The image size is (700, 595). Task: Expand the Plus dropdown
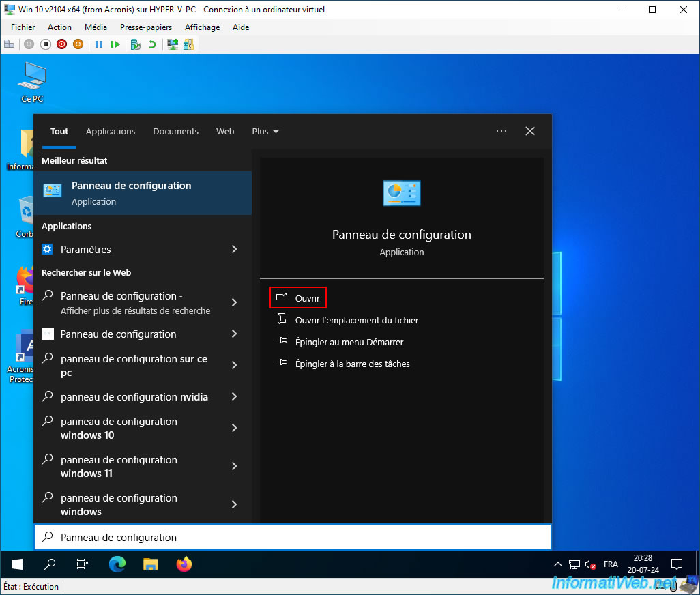pyautogui.click(x=265, y=131)
